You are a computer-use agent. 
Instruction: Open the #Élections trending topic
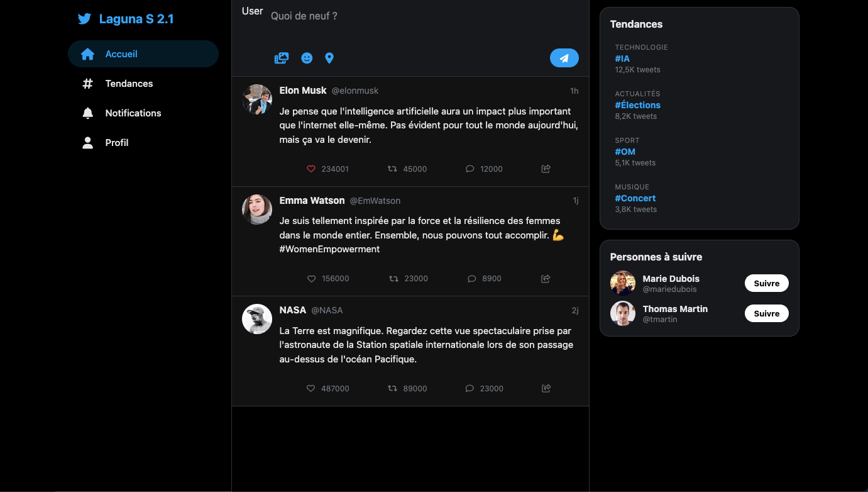pyautogui.click(x=637, y=105)
